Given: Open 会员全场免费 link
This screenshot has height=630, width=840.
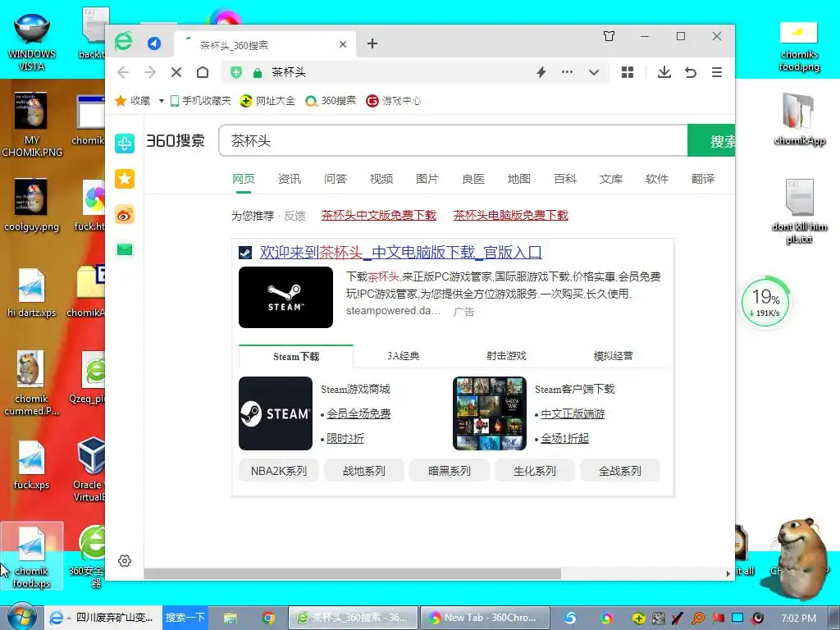Looking at the screenshot, I should point(359,414).
